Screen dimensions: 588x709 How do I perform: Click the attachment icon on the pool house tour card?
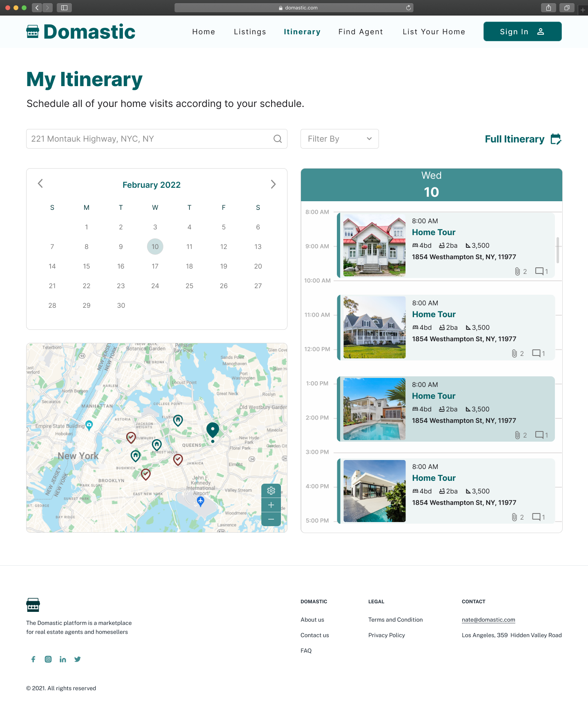coord(517,435)
